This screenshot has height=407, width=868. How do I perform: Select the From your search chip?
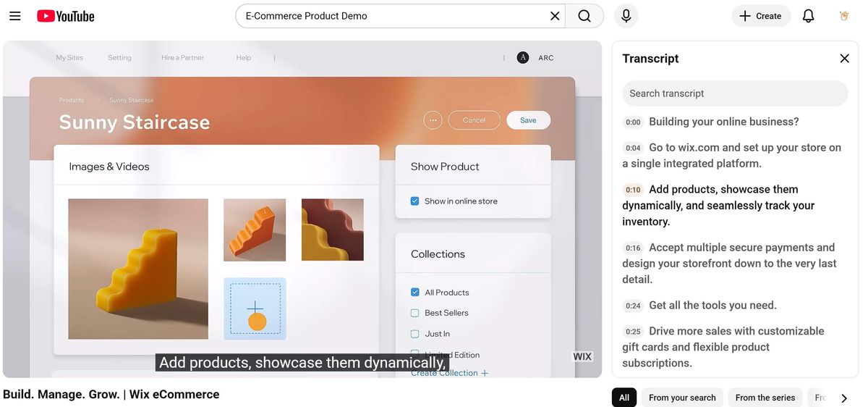682,398
